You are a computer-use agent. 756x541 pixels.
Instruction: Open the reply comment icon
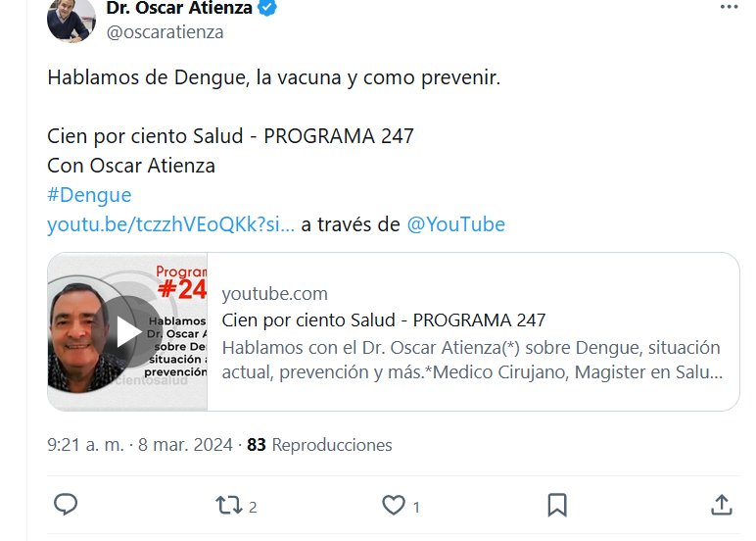tap(65, 505)
